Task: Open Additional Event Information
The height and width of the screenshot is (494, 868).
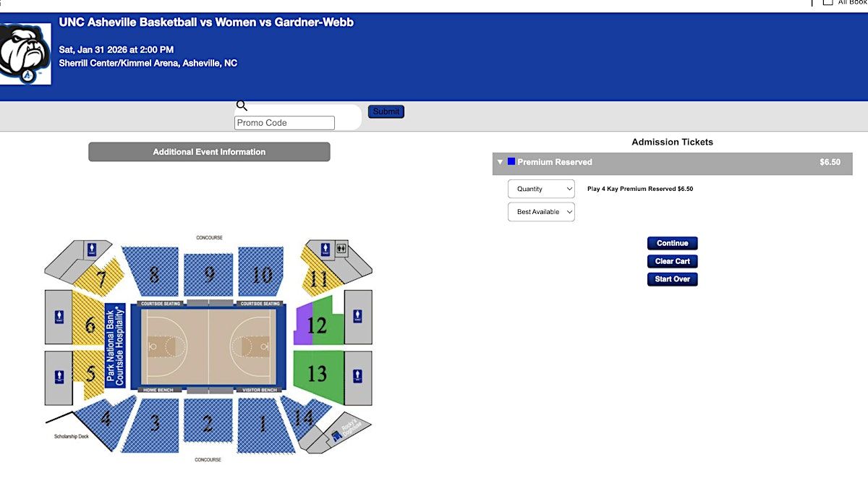Action: point(209,152)
